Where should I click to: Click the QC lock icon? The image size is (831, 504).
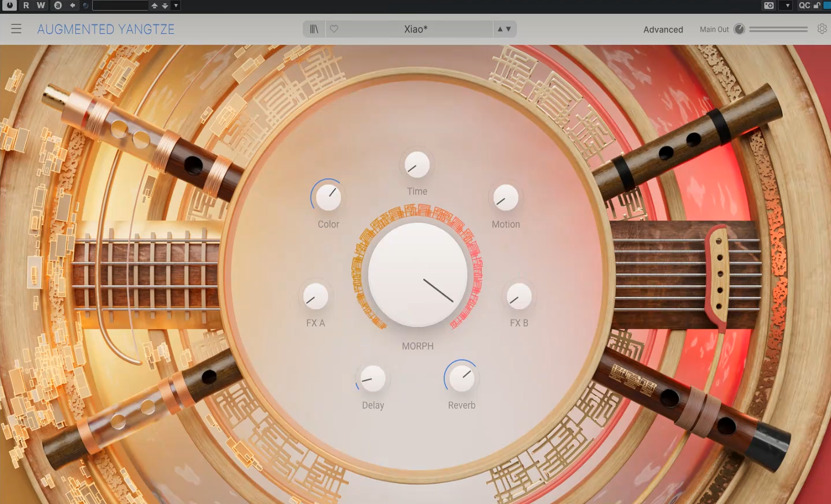point(817,6)
